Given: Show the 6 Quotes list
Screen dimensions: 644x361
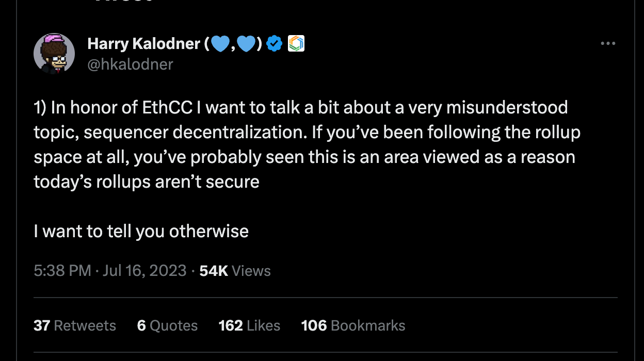Looking at the screenshot, I should click(168, 325).
